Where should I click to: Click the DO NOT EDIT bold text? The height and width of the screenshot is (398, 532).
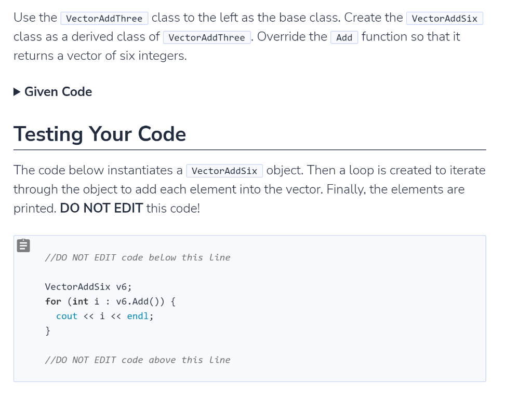[x=101, y=208]
